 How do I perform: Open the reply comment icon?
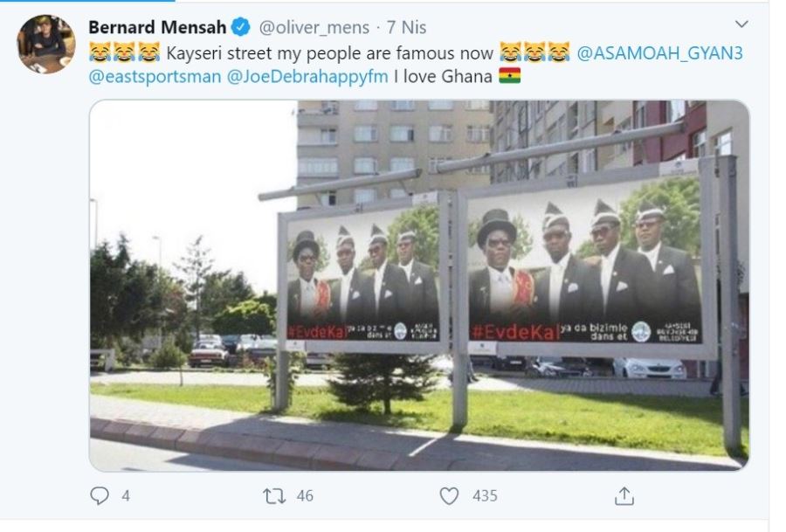pos(100,495)
